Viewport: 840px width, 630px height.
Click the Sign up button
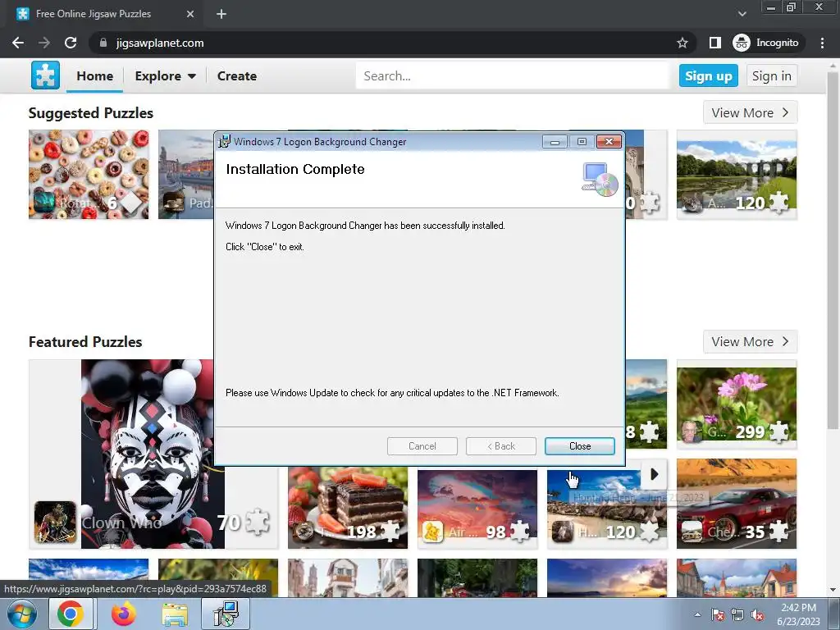[x=708, y=76]
